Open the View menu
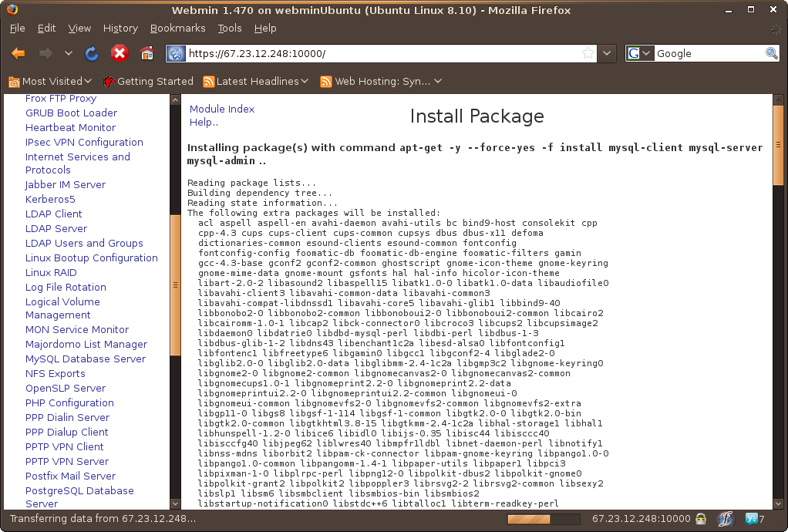788x532 pixels. coord(79,28)
